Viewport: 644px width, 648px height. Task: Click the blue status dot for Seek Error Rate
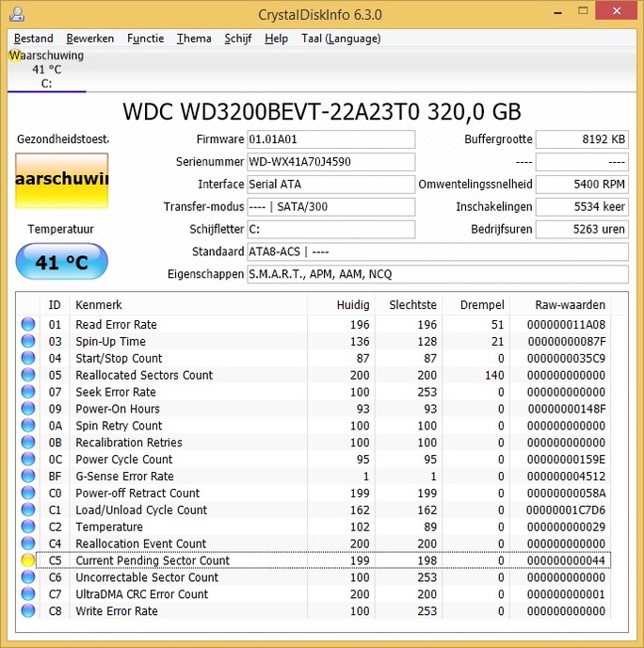pos(28,392)
